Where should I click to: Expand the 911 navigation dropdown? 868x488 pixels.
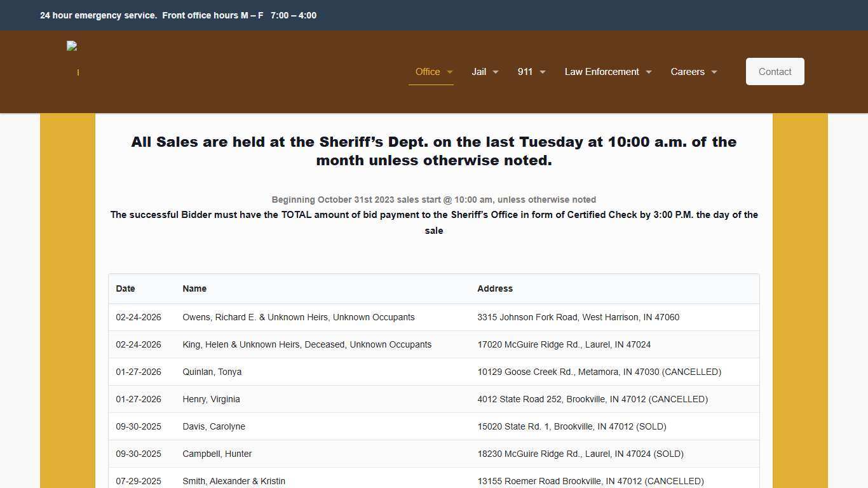[x=542, y=72]
